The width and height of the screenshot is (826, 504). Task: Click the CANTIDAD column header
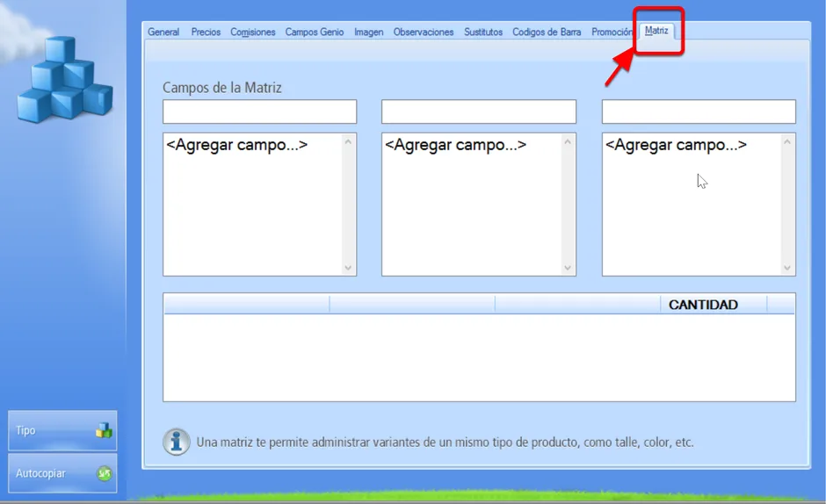coord(714,305)
